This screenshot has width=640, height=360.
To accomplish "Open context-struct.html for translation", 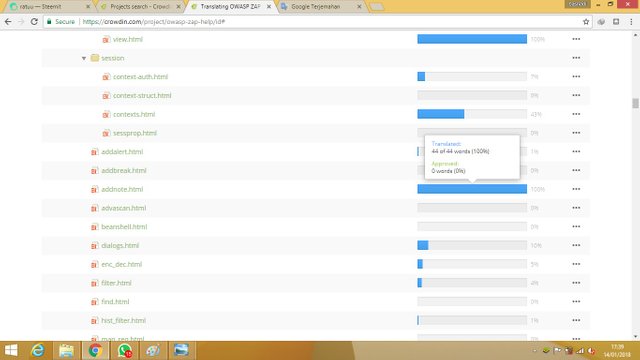I will pos(142,96).
